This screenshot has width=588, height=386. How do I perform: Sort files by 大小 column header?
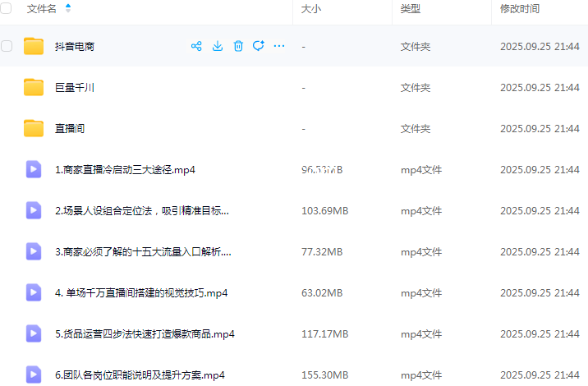(311, 9)
